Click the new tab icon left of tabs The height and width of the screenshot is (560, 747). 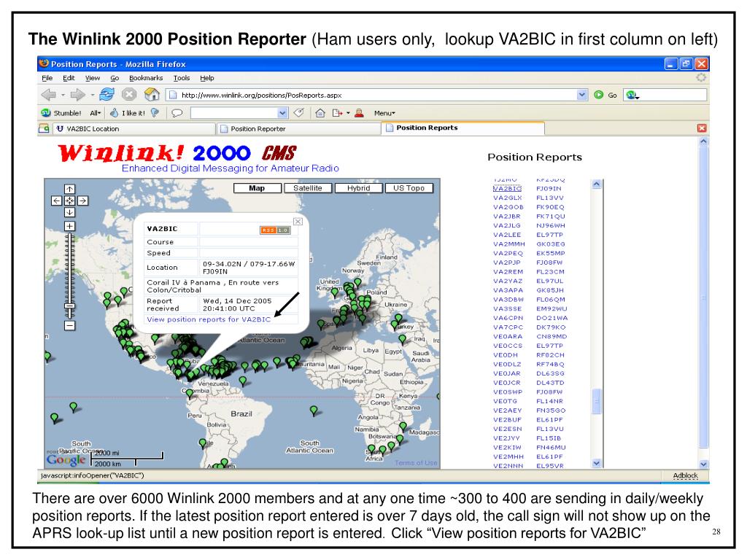44,128
